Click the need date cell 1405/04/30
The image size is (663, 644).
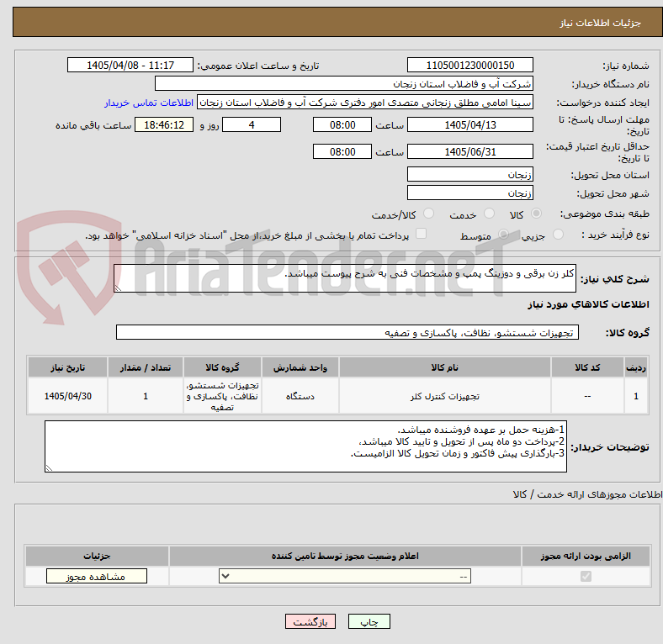coord(67,396)
